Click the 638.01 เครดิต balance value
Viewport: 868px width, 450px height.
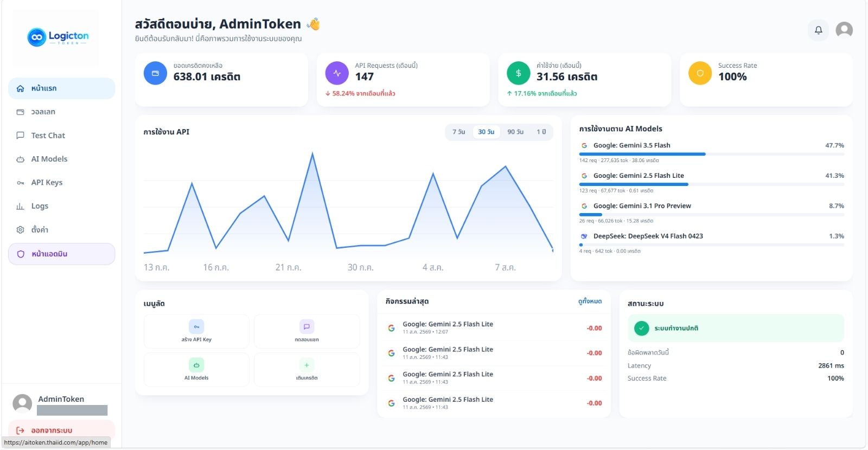point(207,77)
